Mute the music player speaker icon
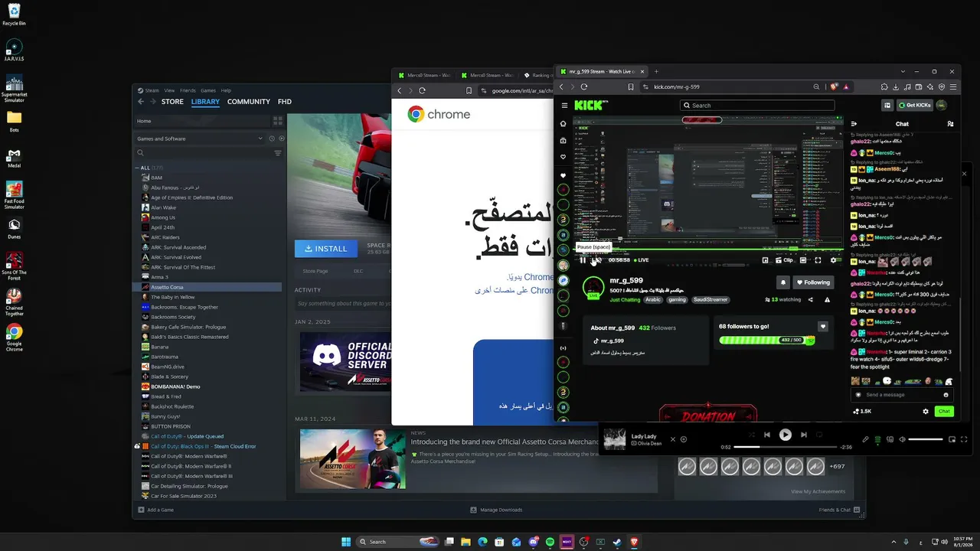980x551 pixels. tap(902, 439)
